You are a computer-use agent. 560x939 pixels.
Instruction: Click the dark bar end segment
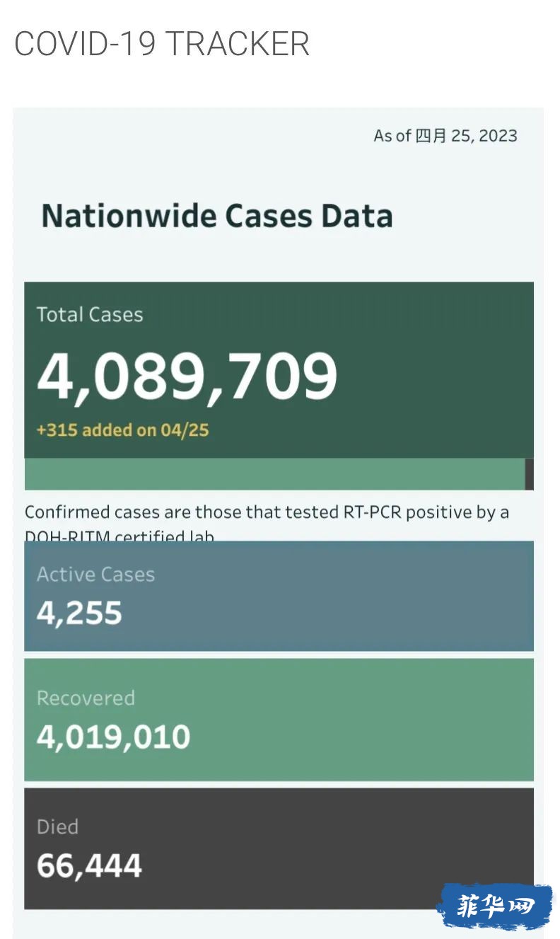(x=530, y=474)
